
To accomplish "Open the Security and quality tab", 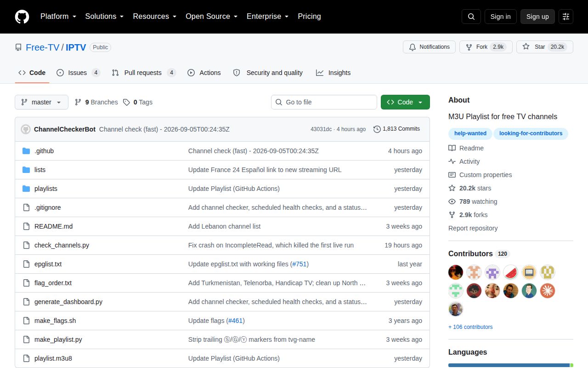I will tap(268, 73).
